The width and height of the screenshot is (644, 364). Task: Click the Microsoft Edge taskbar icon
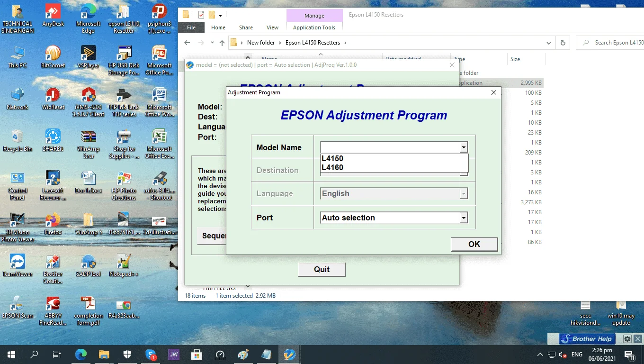(81, 354)
